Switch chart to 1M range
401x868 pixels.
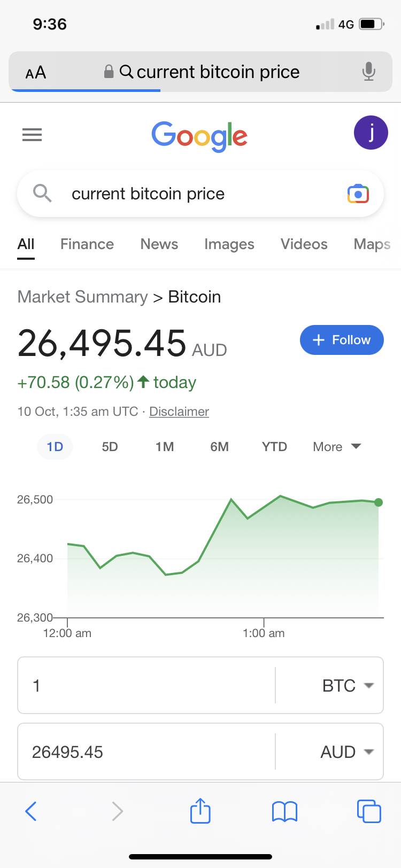coord(165,447)
